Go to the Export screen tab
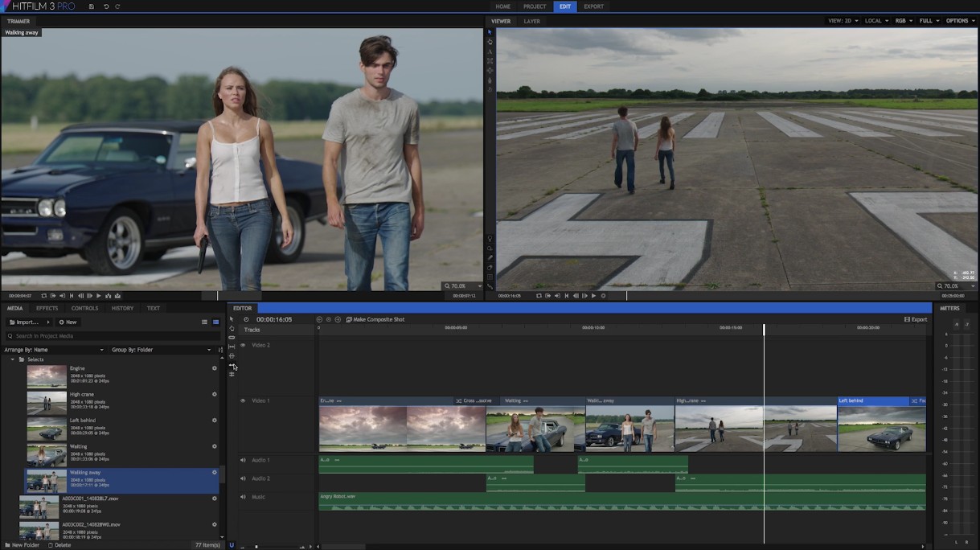Viewport: 980px width, 550px height. 593,6
